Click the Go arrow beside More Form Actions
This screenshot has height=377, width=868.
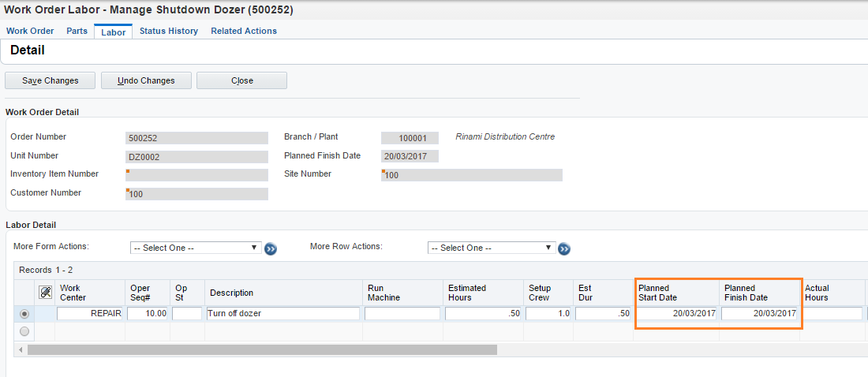click(x=271, y=248)
